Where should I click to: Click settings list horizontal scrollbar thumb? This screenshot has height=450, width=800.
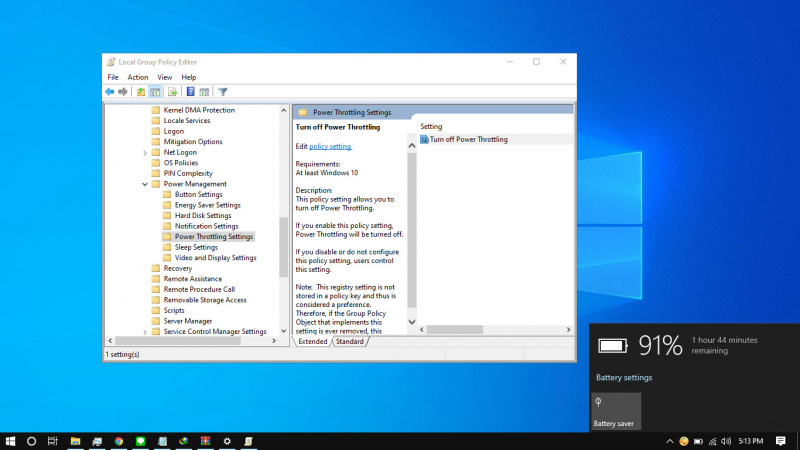coord(455,330)
